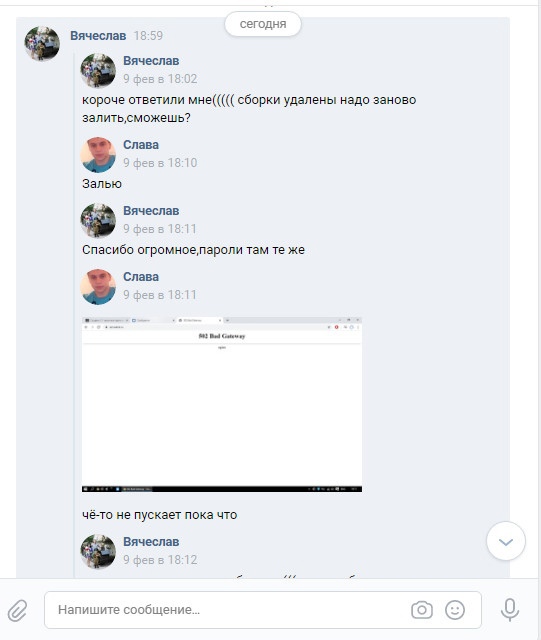Open the emoji smiley picker

coord(455,610)
